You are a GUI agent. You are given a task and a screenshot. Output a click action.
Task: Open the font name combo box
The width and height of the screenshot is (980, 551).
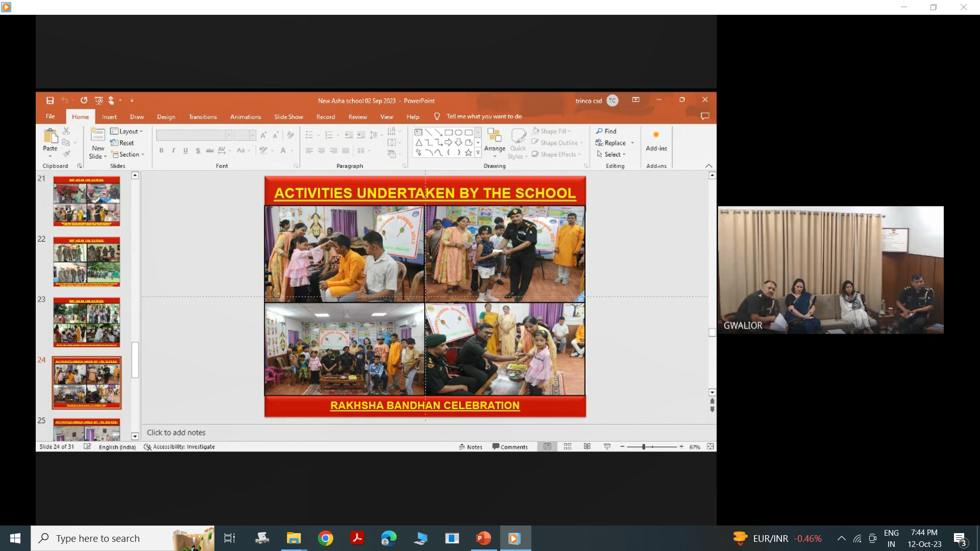(x=194, y=135)
